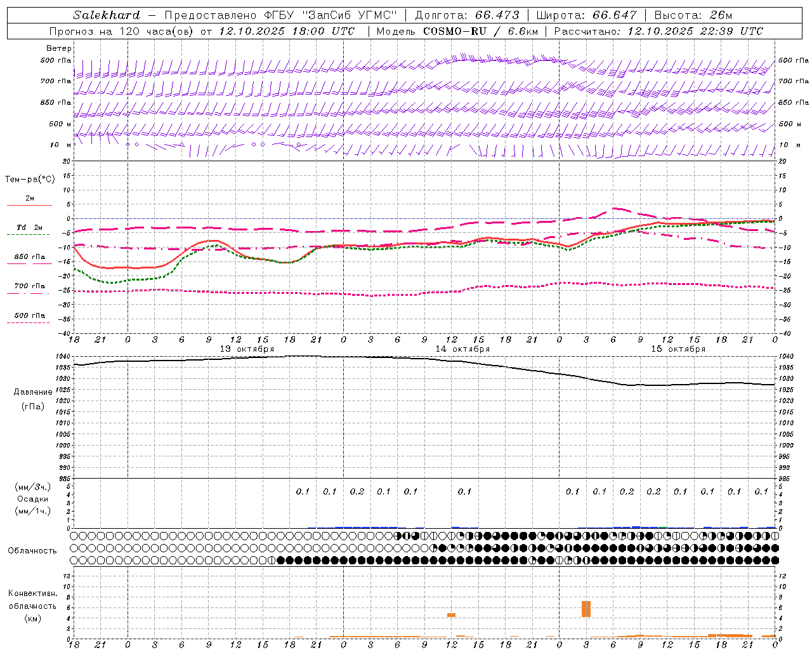Image resolution: width=812 pixels, height=650 pixels.
Task: Click the Ветер wind section heading
Action: pyautogui.click(x=59, y=48)
